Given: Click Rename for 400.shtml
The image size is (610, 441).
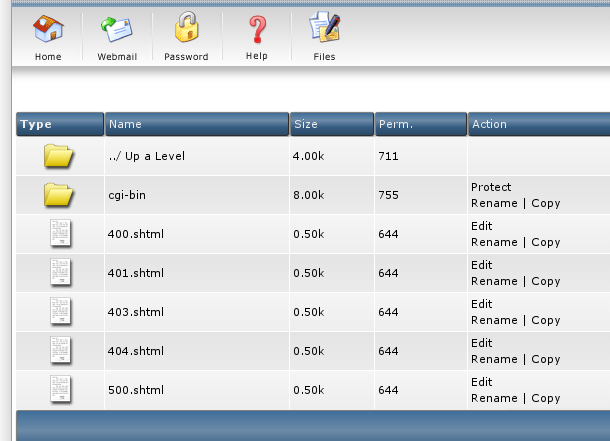Looking at the screenshot, I should [x=494, y=242].
